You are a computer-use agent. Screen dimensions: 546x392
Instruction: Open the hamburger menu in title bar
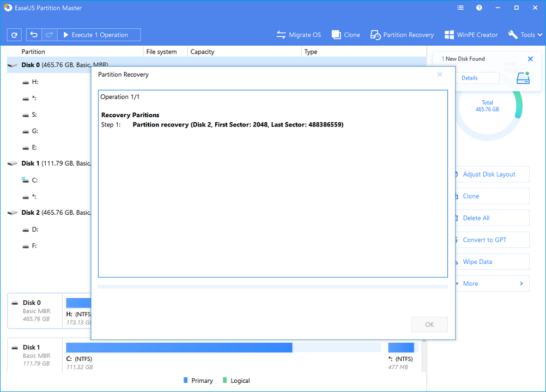click(460, 8)
